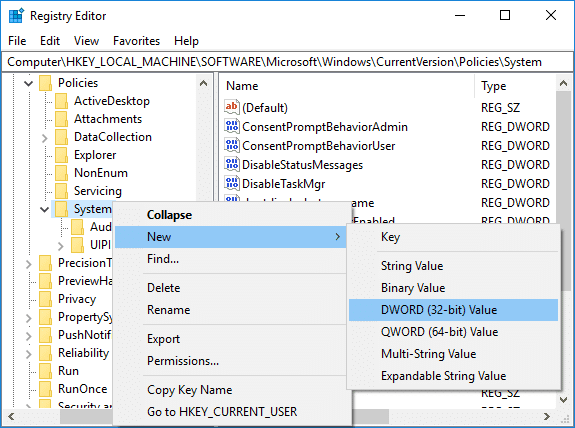This screenshot has height=428, width=575.
Task: Select Binary Value in the submenu
Action: pyautogui.click(x=454, y=288)
